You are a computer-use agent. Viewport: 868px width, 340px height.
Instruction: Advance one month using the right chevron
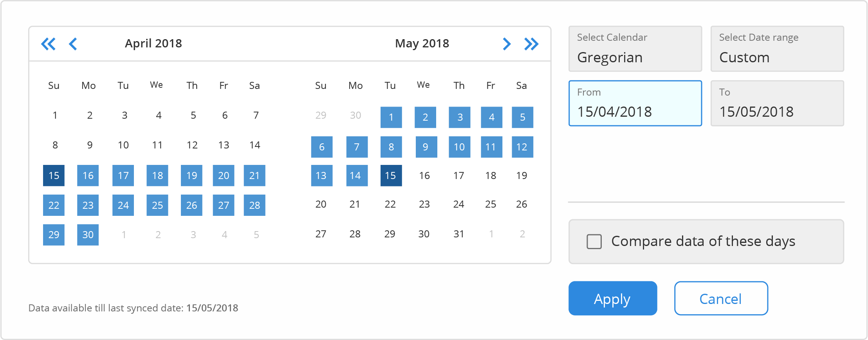coord(506,43)
